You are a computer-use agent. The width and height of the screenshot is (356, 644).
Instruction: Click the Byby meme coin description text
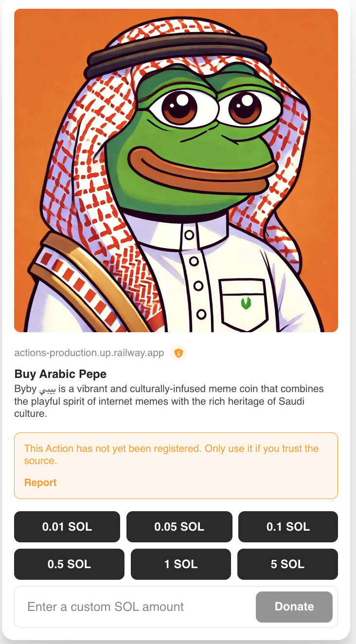169,402
